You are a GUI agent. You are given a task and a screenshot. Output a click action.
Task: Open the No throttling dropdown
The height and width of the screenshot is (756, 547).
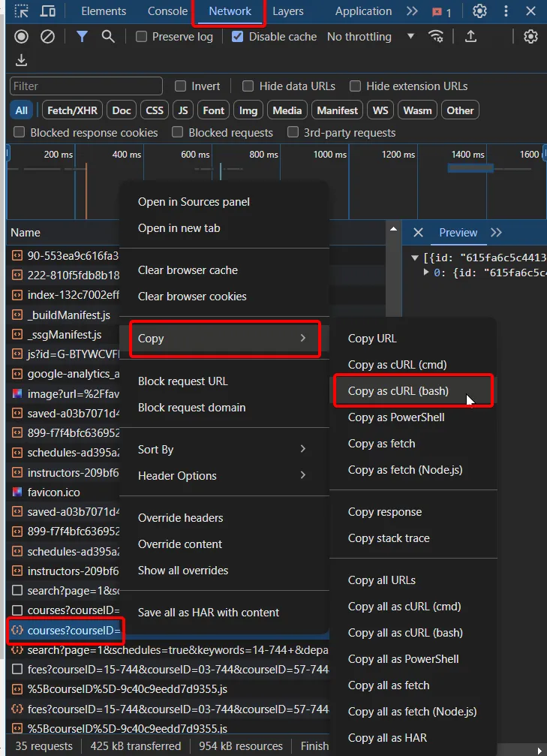(371, 37)
